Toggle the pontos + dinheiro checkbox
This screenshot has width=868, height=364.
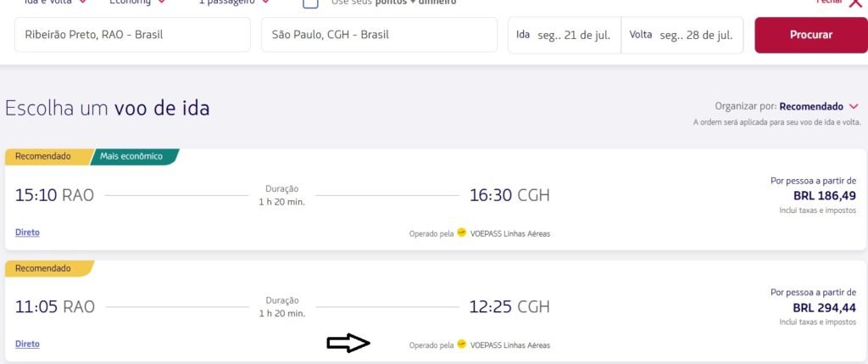point(310,3)
